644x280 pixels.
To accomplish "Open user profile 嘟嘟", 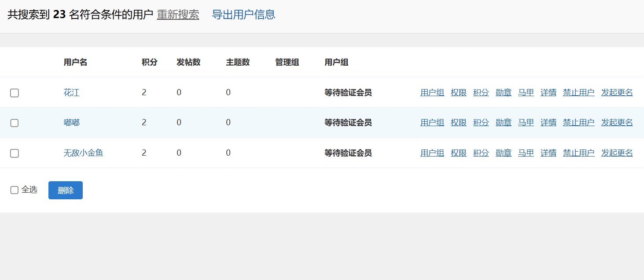I will (x=71, y=123).
